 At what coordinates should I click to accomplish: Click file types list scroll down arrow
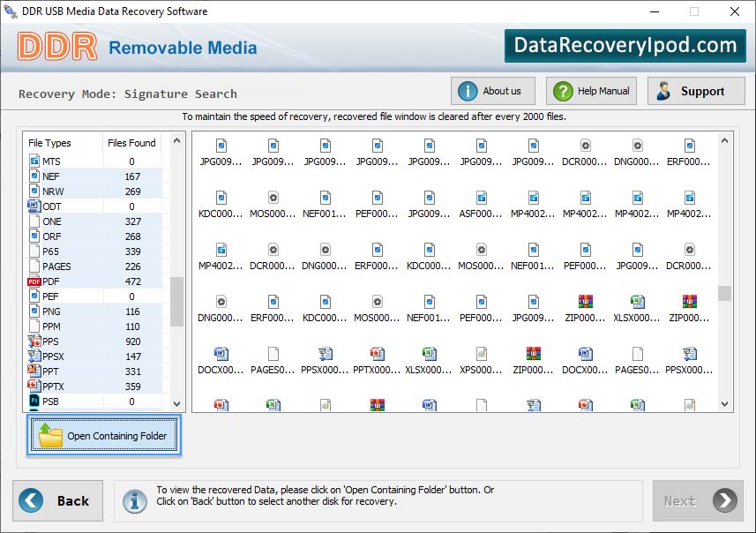pos(177,404)
